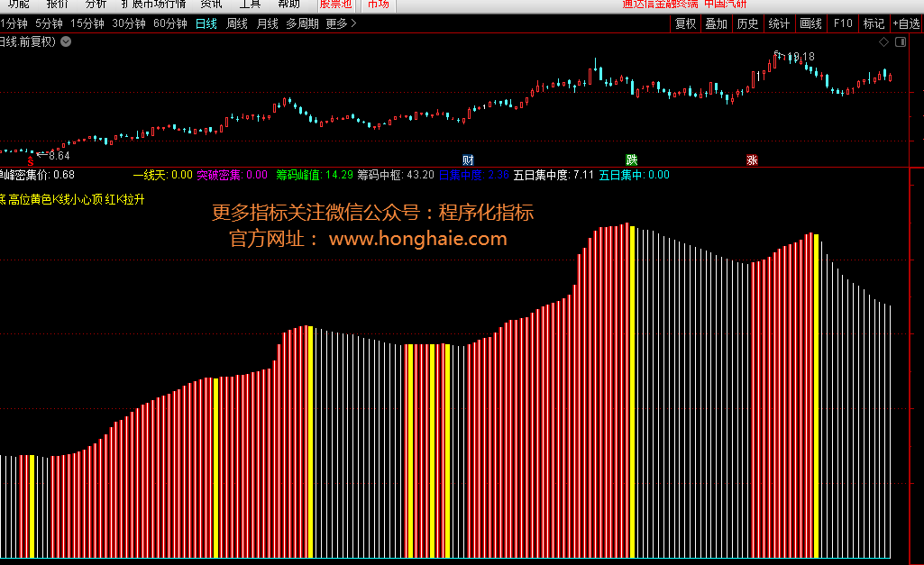Screen dimensions: 924x565
Task: Select the 60分钟 period tab
Action: [169, 23]
